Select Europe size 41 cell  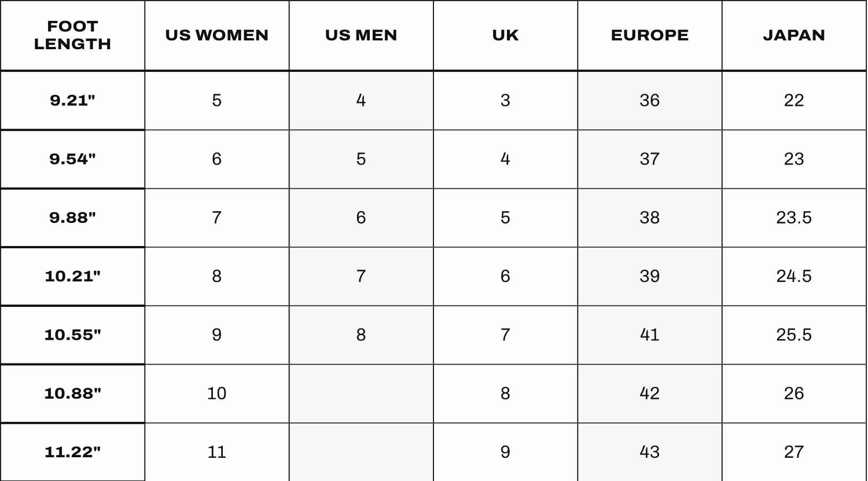(x=650, y=335)
